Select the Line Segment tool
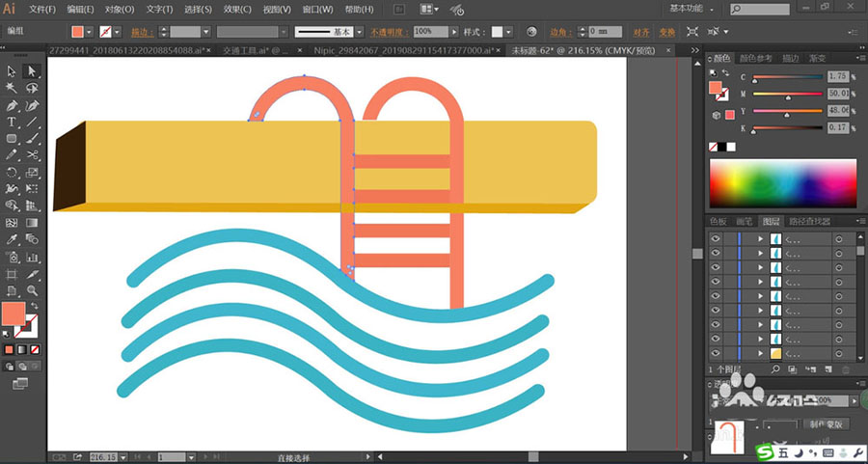This screenshot has height=464, width=868. point(32,122)
